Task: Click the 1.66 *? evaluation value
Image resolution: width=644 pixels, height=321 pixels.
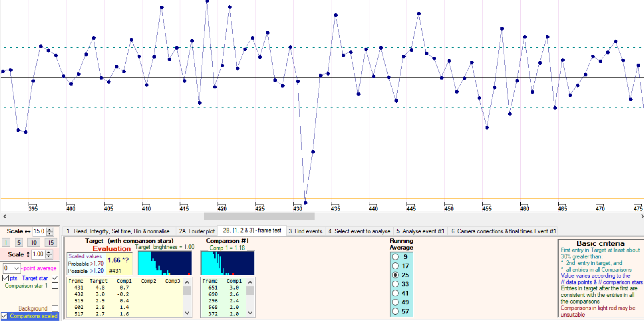Action: click(118, 260)
